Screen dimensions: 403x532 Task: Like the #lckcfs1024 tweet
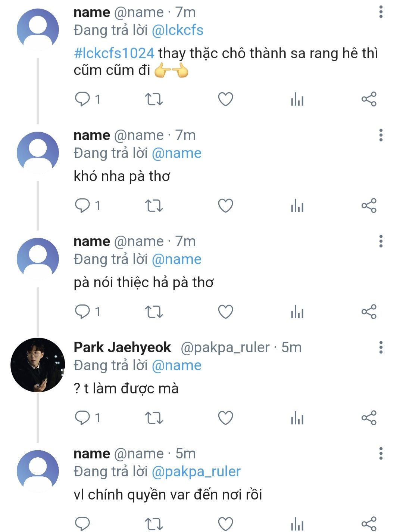[x=225, y=99]
